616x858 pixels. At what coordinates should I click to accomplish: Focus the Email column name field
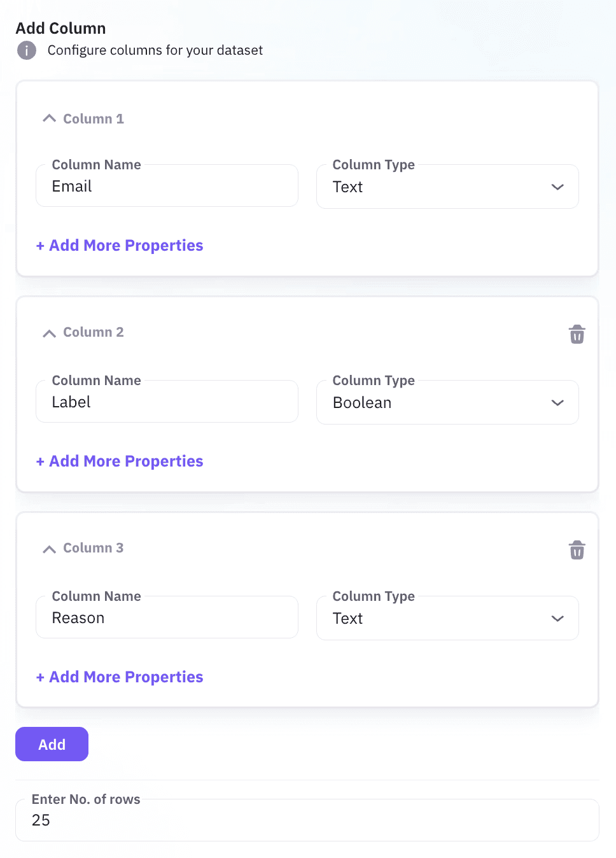(167, 186)
